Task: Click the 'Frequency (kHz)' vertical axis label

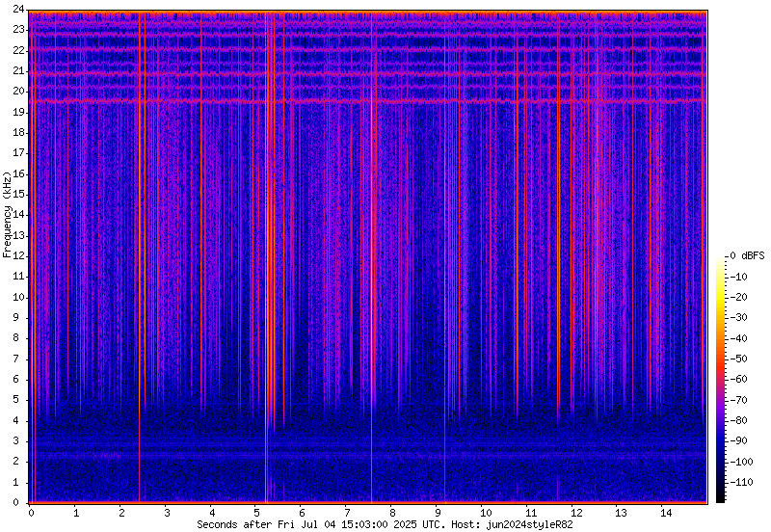Action: pyautogui.click(x=7, y=215)
